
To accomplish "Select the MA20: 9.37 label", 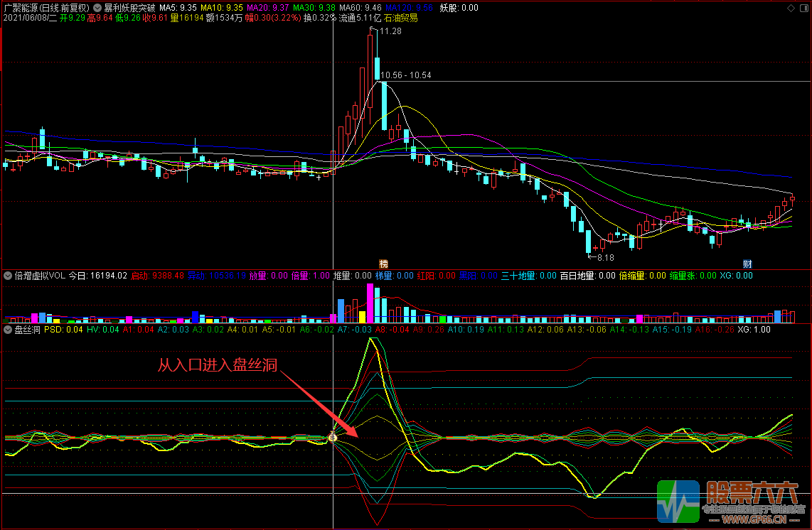I will point(268,8).
